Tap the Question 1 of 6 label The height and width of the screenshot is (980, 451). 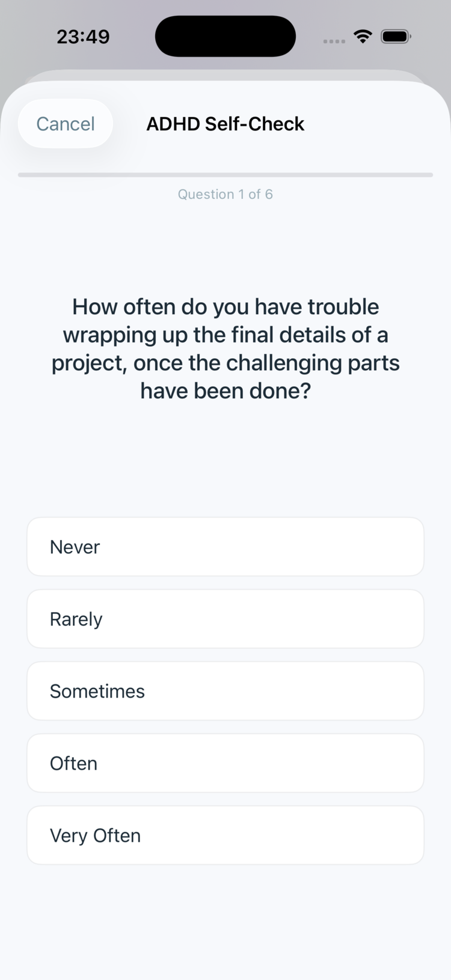coord(226,194)
